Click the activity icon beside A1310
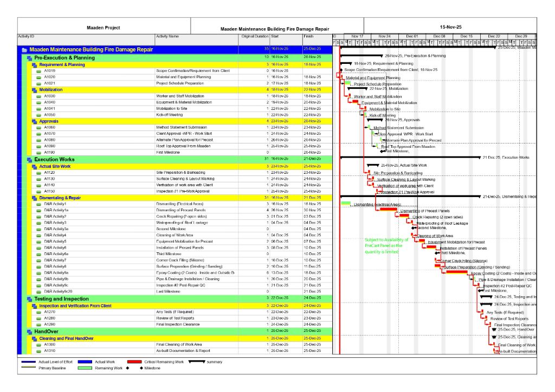The height and width of the screenshot is (392, 555). [x=38, y=351]
